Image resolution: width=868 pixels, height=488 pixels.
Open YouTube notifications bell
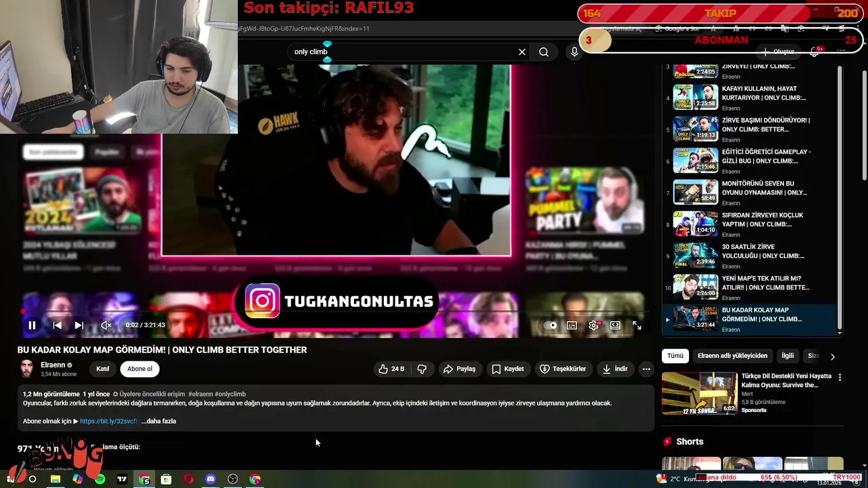815,52
